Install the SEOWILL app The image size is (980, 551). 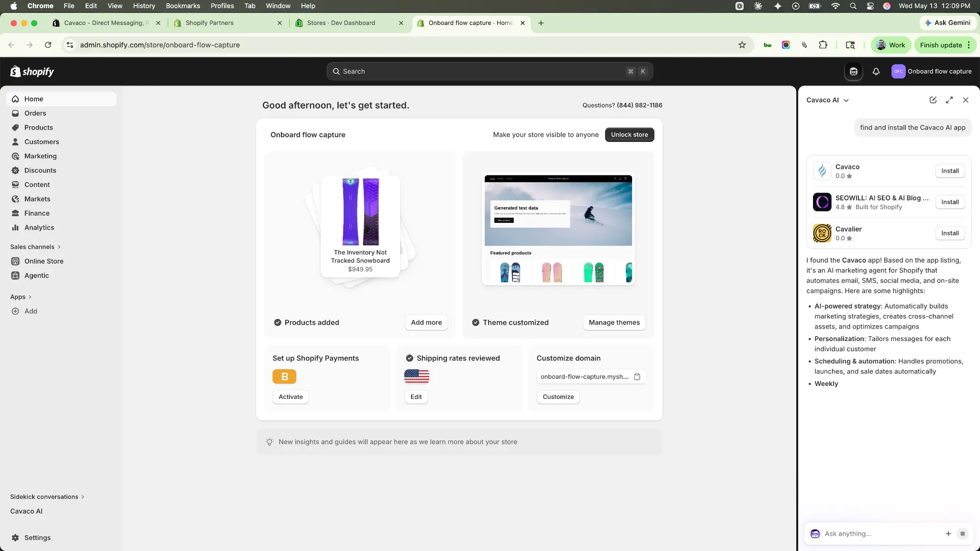[950, 202]
